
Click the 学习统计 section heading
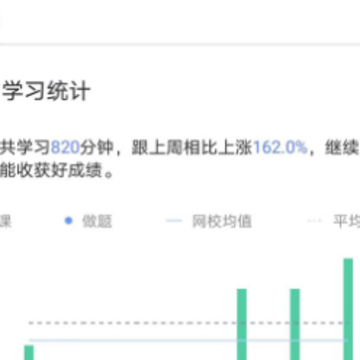click(46, 92)
